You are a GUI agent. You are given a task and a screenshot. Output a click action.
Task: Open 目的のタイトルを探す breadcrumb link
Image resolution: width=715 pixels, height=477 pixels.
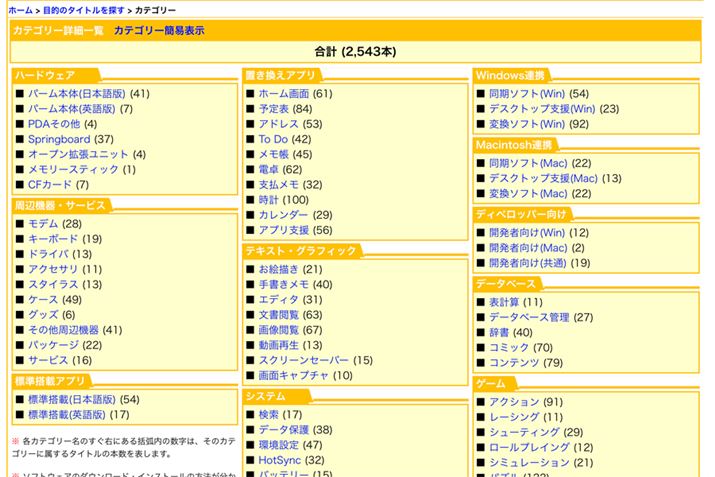(83, 8)
